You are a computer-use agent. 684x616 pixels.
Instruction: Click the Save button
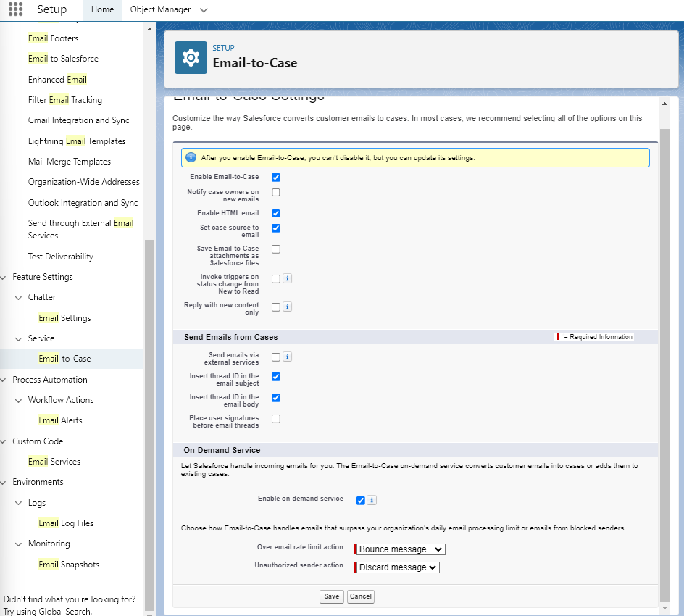(x=332, y=596)
